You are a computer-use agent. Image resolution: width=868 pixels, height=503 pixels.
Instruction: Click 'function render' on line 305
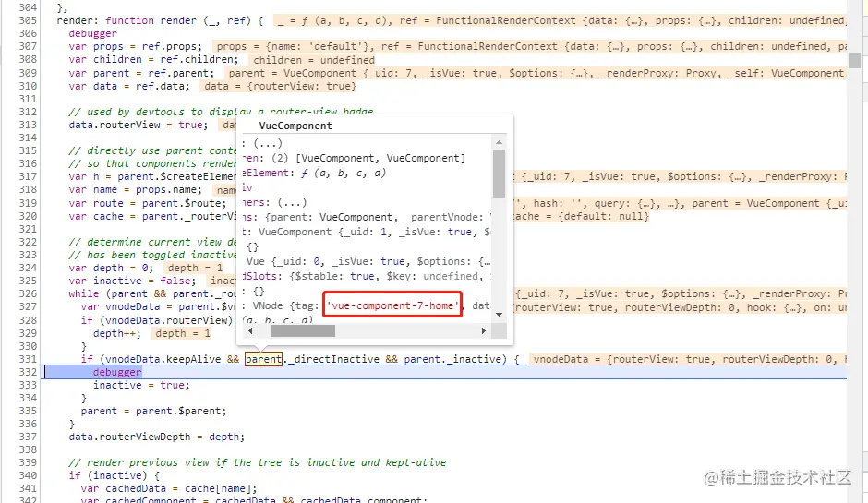click(x=151, y=20)
